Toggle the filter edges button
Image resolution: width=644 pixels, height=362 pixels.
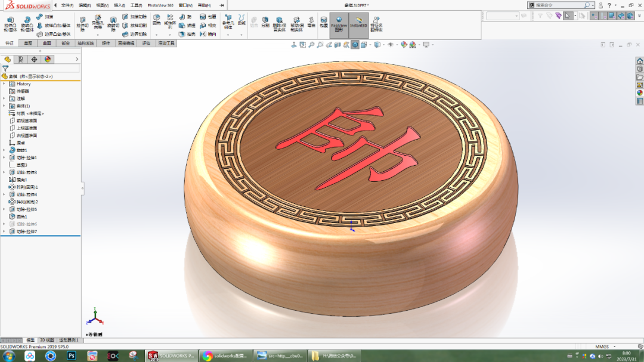[603, 16]
